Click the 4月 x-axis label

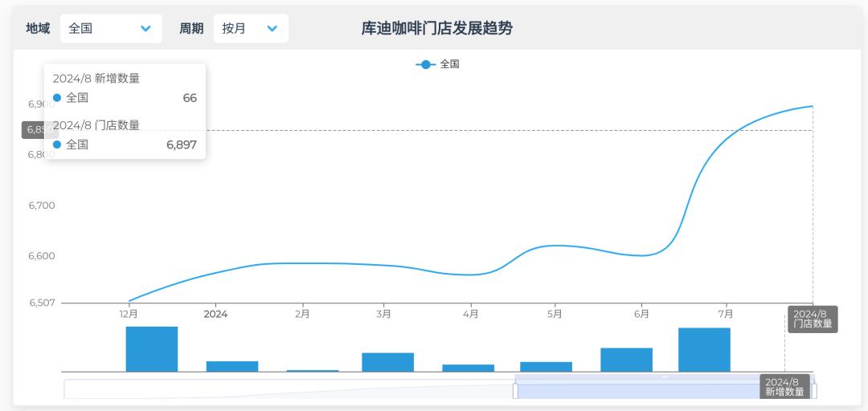tap(470, 314)
